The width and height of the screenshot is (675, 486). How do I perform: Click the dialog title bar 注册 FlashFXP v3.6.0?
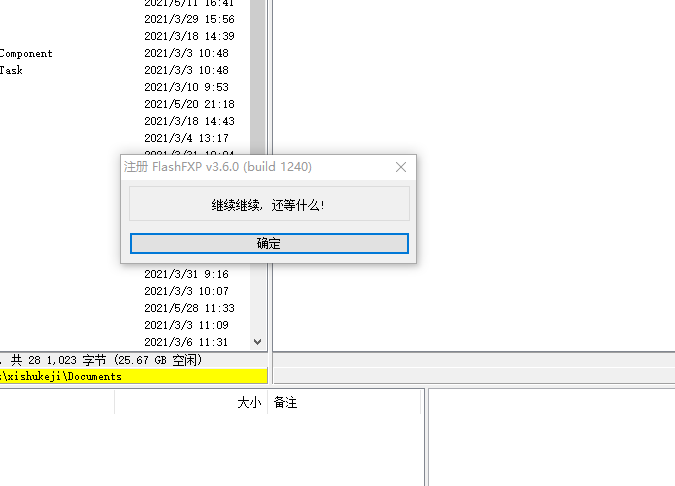point(218,167)
